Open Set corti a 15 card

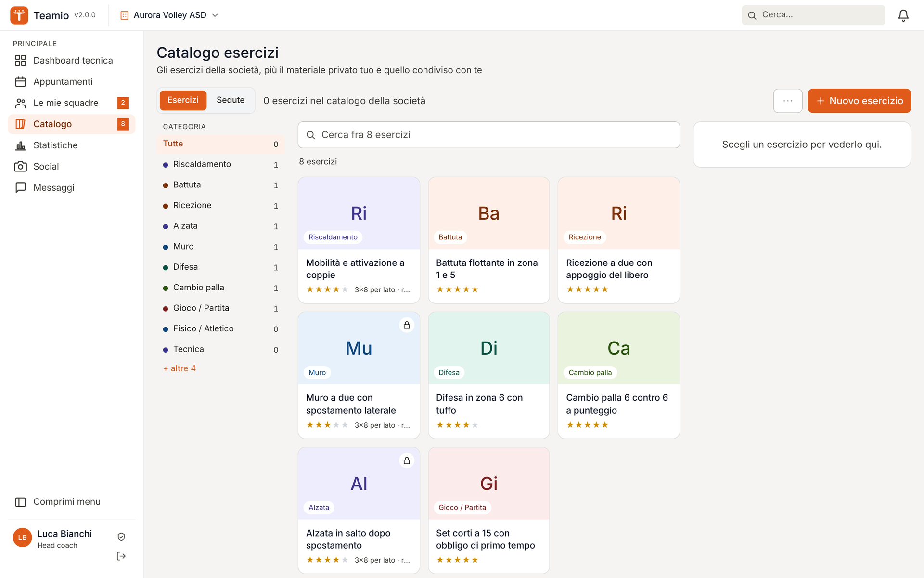point(489,511)
